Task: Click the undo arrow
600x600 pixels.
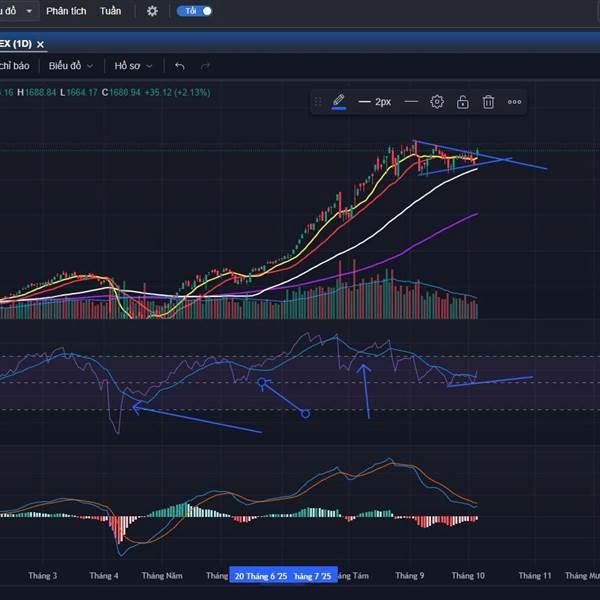Action: point(180,66)
